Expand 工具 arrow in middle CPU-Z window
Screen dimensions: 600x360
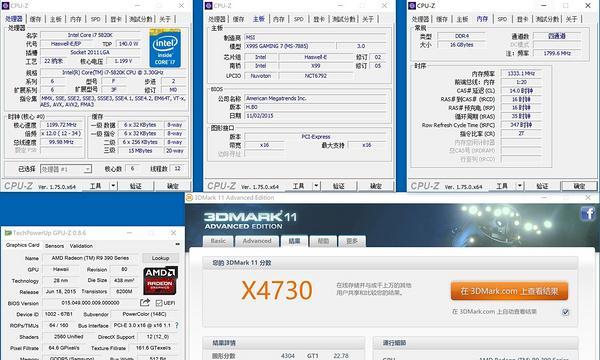(x=316, y=186)
